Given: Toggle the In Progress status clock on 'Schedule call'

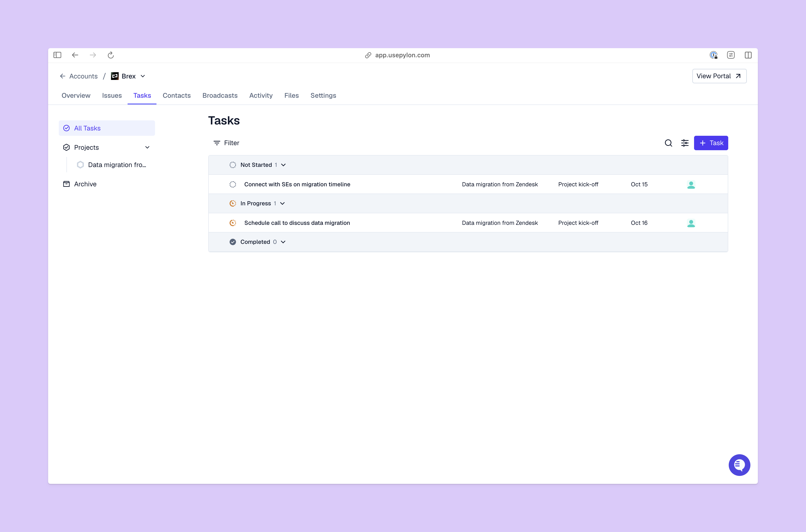Looking at the screenshot, I should coord(233,223).
